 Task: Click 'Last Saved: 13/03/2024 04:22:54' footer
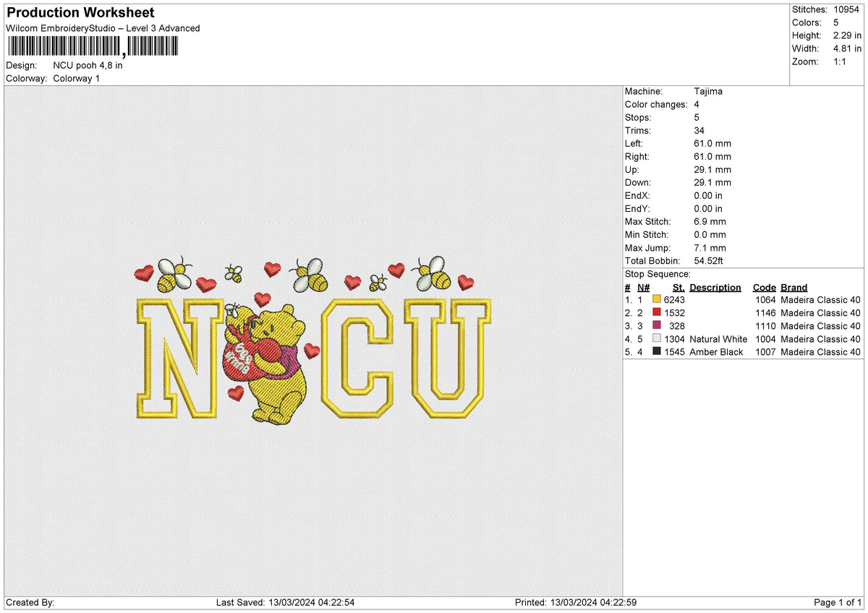click(x=285, y=602)
